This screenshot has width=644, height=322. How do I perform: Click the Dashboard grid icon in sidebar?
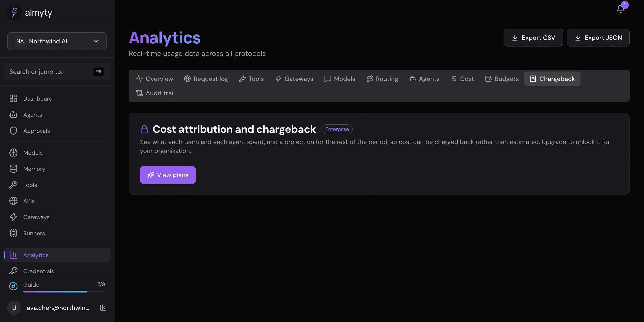point(13,98)
